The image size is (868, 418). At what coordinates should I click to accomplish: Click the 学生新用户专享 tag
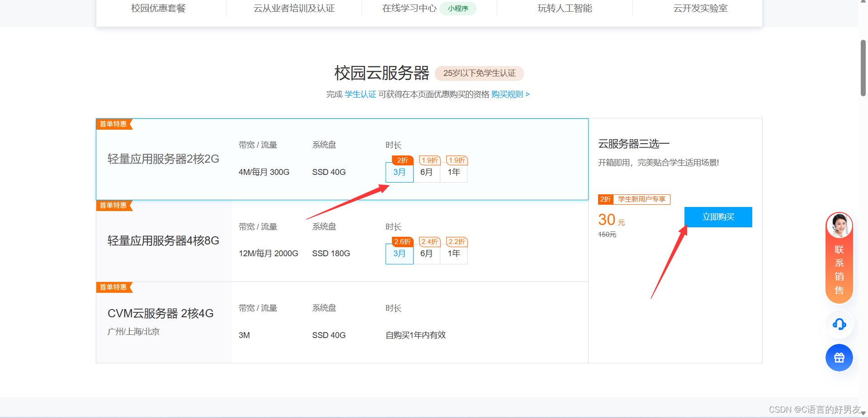[x=642, y=199]
